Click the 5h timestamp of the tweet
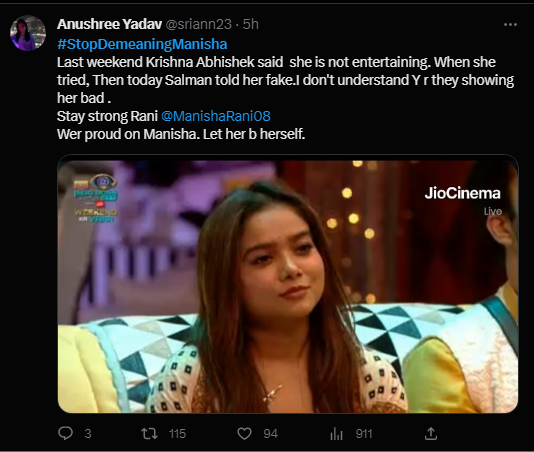Screen dimensions: 534x452 point(251,24)
